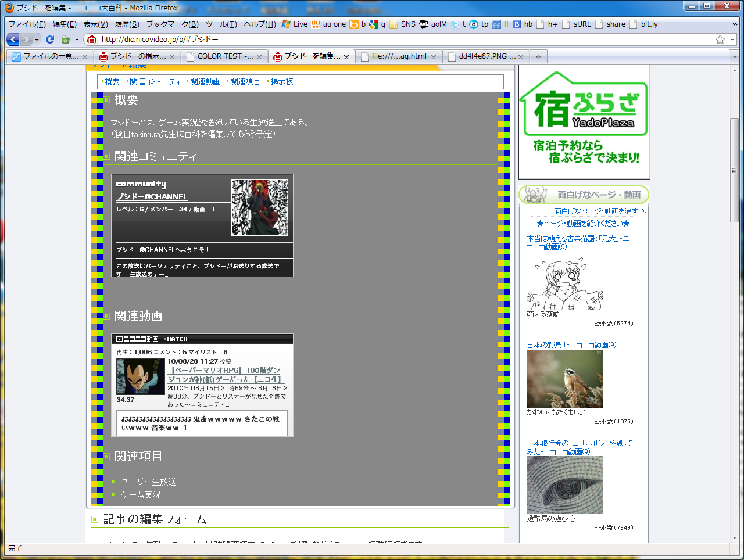The image size is (744, 560).
Task: Switch to the dd4f4e87.PNG tab
Action: (x=485, y=56)
